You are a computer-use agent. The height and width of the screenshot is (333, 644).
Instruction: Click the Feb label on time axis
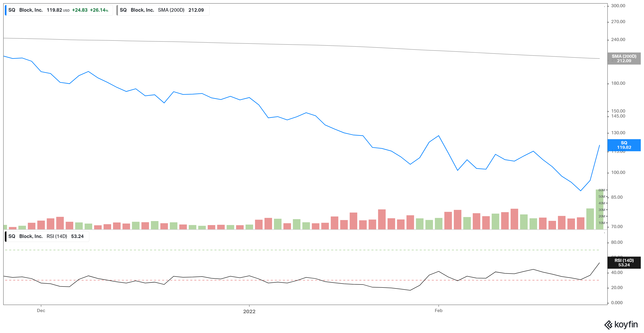pos(438,310)
